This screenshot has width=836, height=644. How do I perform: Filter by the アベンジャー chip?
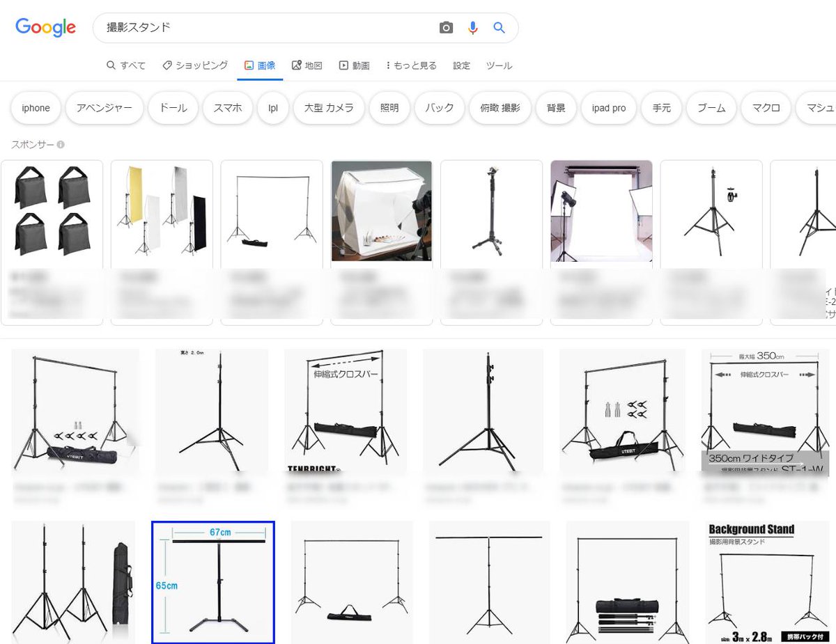[104, 108]
